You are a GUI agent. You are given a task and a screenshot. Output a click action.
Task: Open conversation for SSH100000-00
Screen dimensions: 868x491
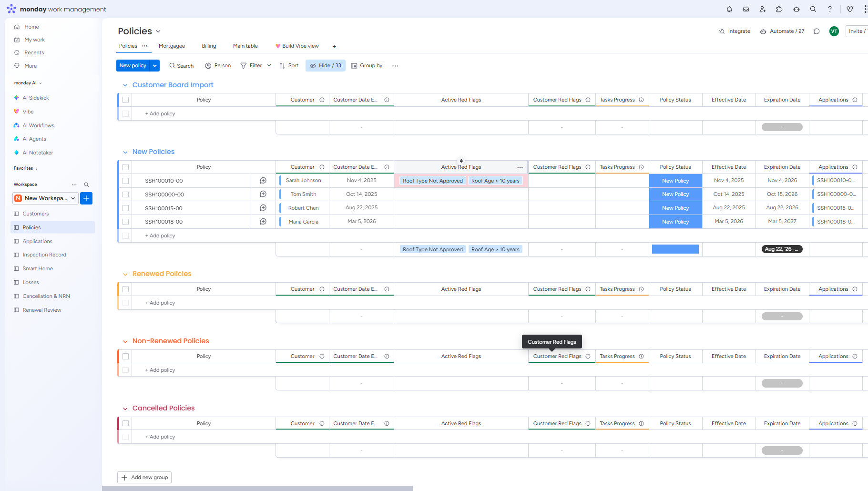click(263, 194)
